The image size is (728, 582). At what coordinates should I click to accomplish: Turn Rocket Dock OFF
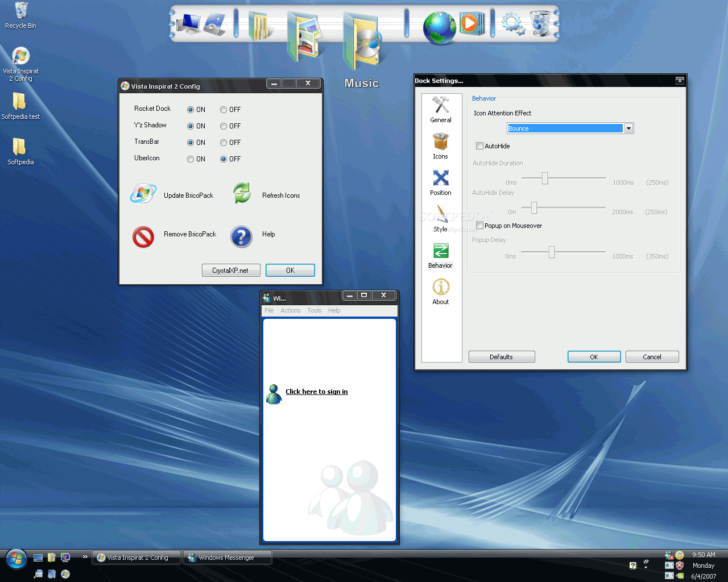pyautogui.click(x=224, y=110)
